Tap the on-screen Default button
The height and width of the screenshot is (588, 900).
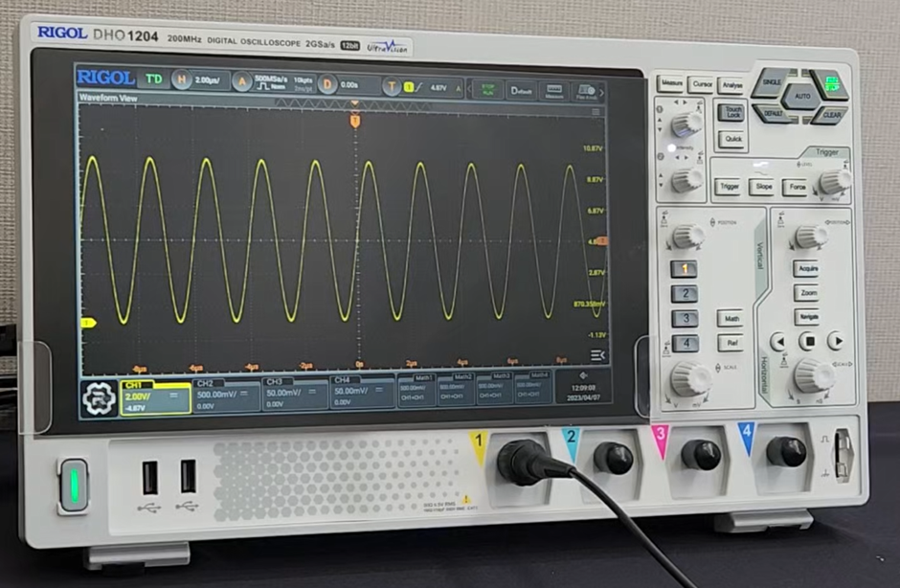pos(522,91)
